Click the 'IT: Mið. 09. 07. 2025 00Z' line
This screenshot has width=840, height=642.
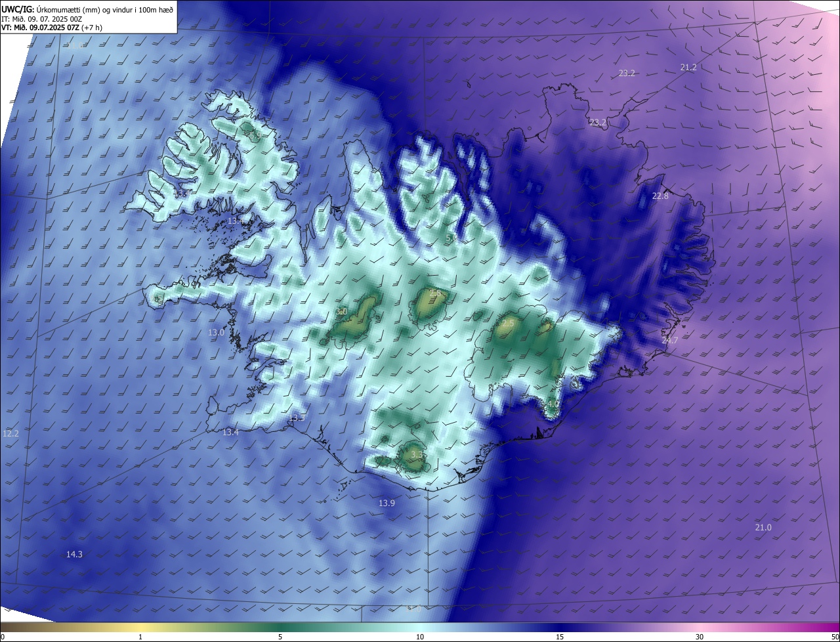pyautogui.click(x=41, y=18)
